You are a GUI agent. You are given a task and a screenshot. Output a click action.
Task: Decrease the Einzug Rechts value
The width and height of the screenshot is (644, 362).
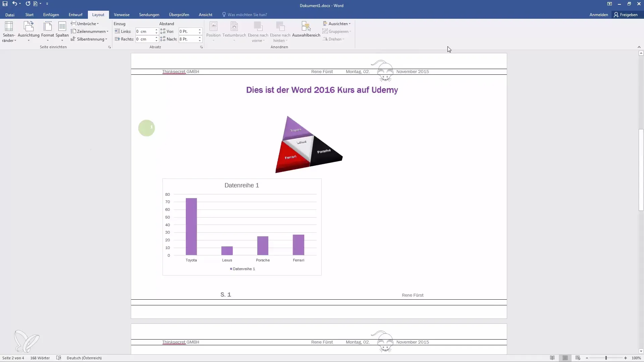[156, 41]
